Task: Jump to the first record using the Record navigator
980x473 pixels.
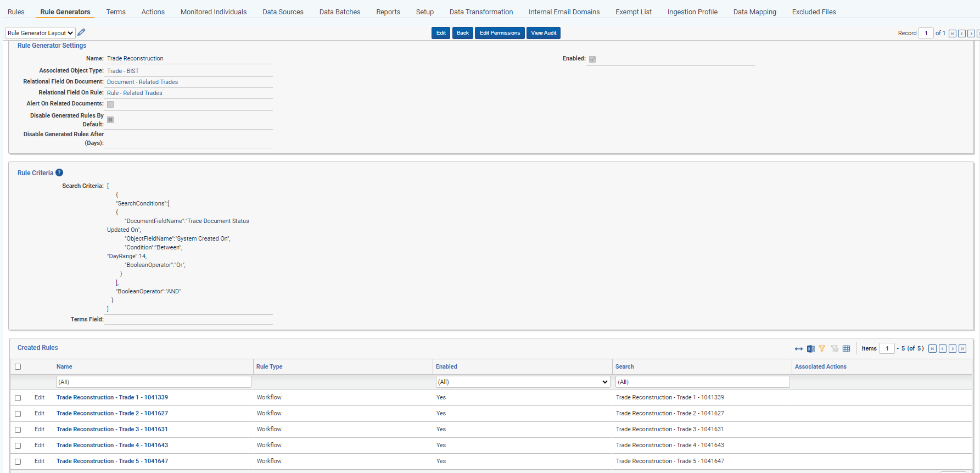Action: pos(953,34)
